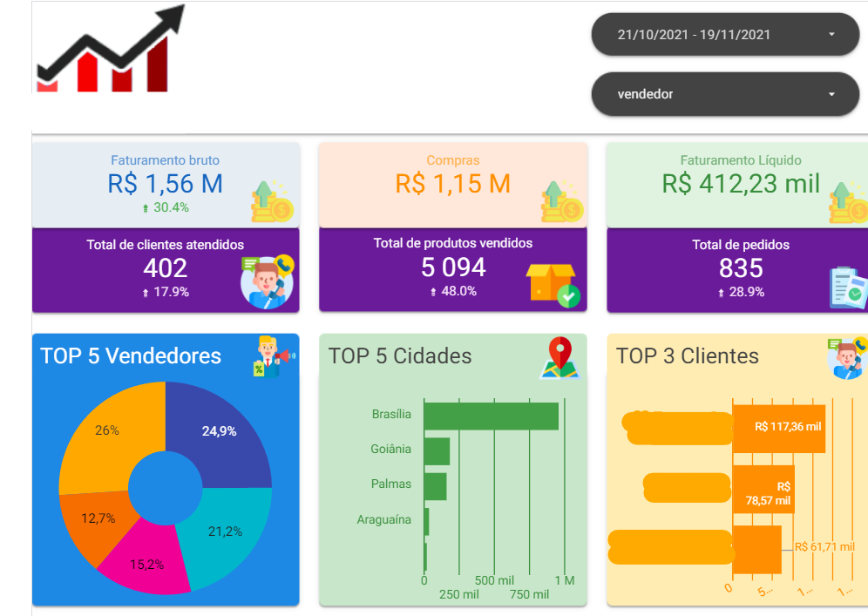Open the date range dropdown 21/10/2021 - 19/11/2021

pyautogui.click(x=725, y=34)
